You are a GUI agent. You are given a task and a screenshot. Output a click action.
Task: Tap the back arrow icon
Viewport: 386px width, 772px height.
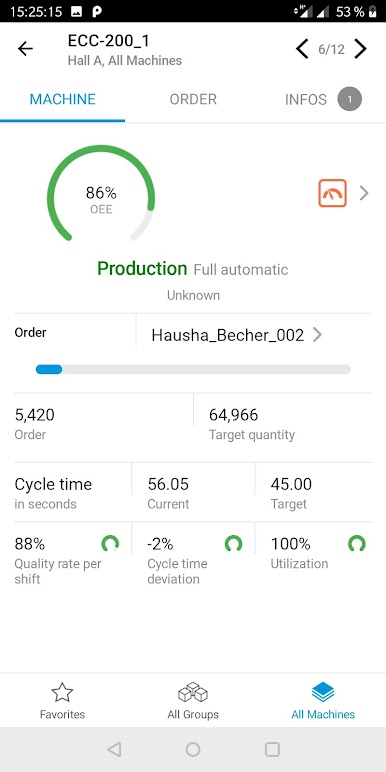(x=25, y=49)
